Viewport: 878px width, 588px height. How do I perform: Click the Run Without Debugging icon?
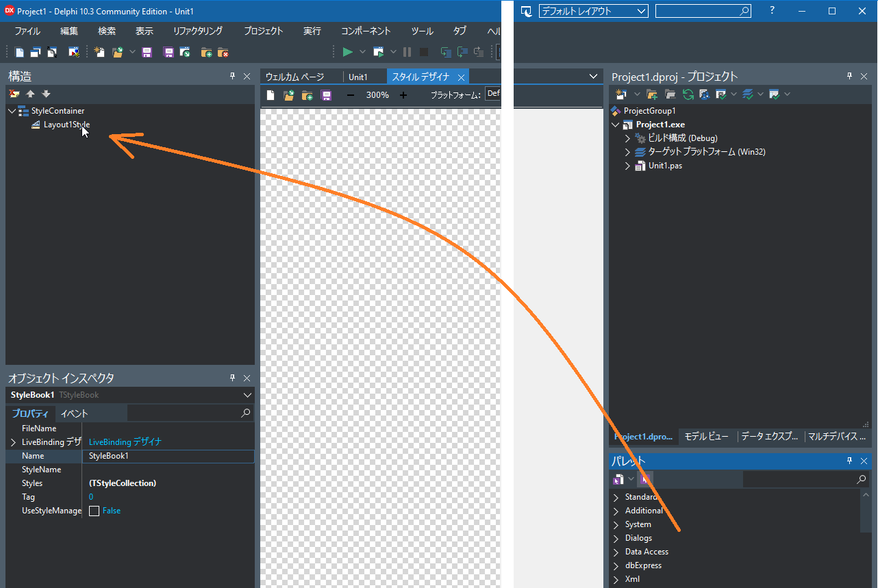click(378, 52)
